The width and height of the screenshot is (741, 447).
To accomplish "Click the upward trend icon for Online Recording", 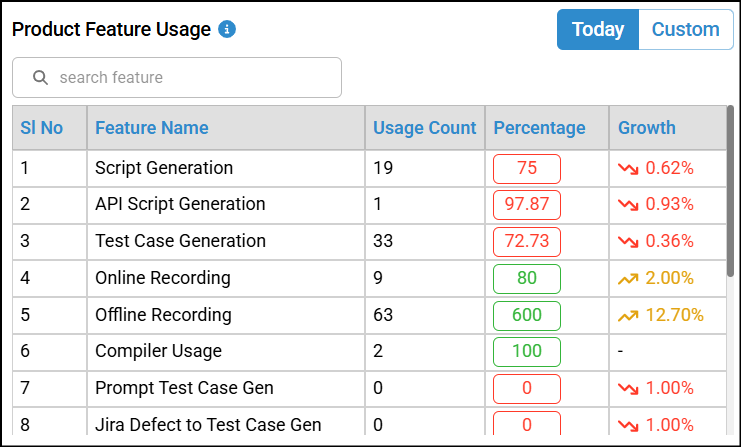I will (x=628, y=278).
